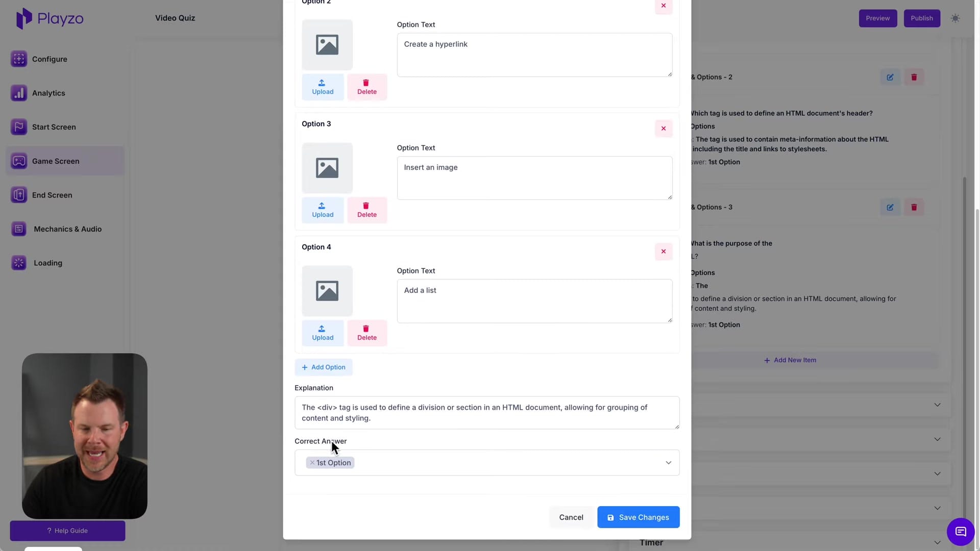Image resolution: width=980 pixels, height=551 pixels.
Task: Edit the 'Options - 3' question item
Action: point(890,208)
